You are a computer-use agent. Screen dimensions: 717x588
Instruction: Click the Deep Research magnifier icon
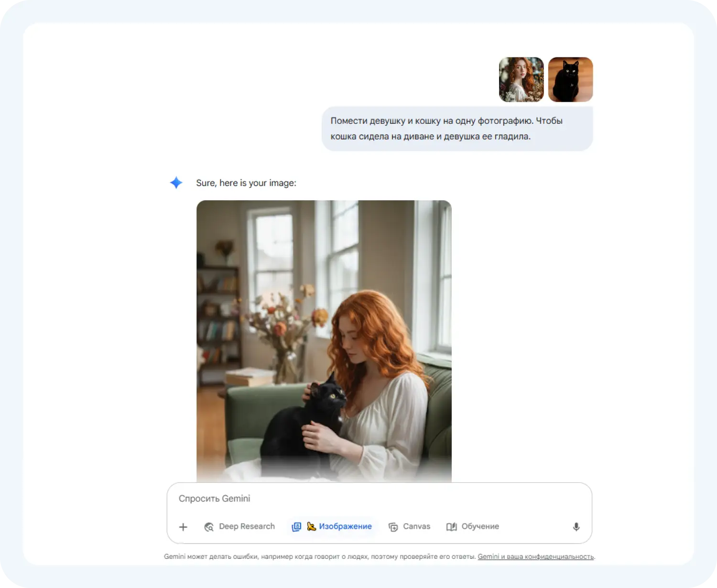209,527
